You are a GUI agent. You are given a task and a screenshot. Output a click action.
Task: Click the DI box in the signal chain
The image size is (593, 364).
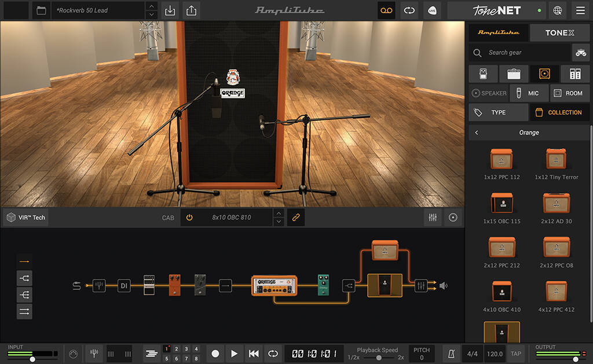(x=123, y=285)
